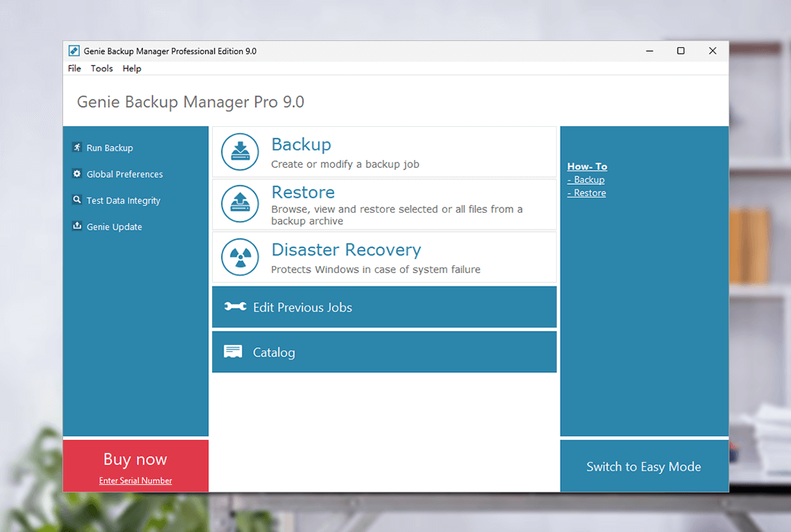Click the Disaster Recovery radiation icon

(x=240, y=257)
